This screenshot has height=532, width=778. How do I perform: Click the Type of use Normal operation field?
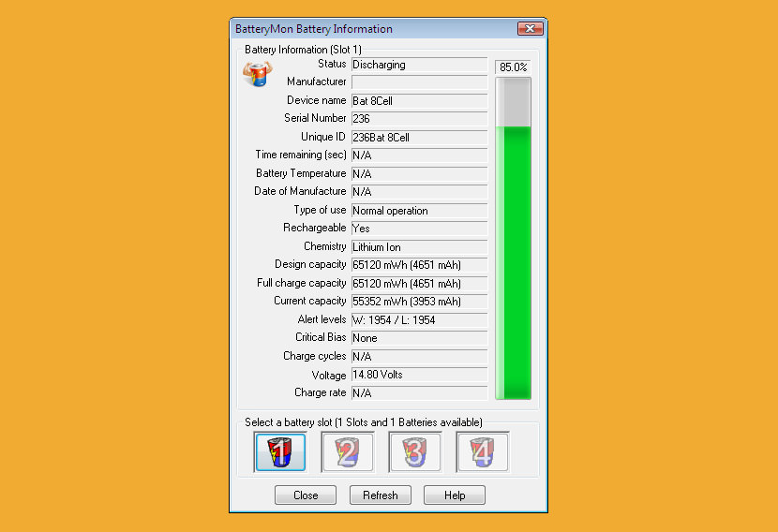(x=419, y=210)
